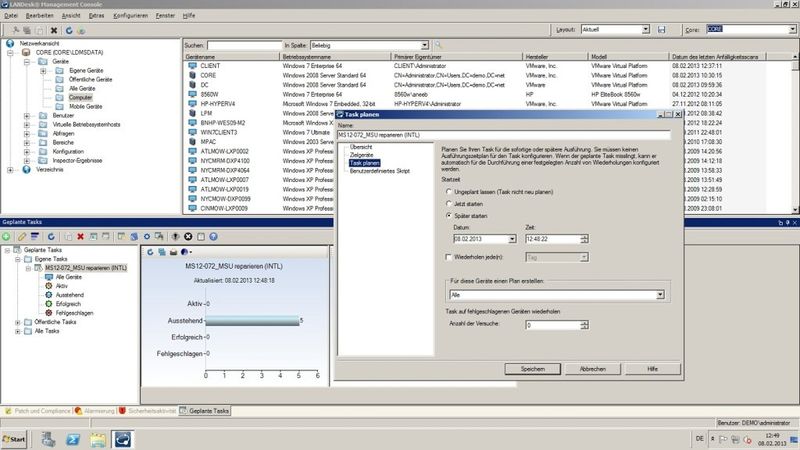Select Übersicht in dialog navigation

click(x=361, y=147)
